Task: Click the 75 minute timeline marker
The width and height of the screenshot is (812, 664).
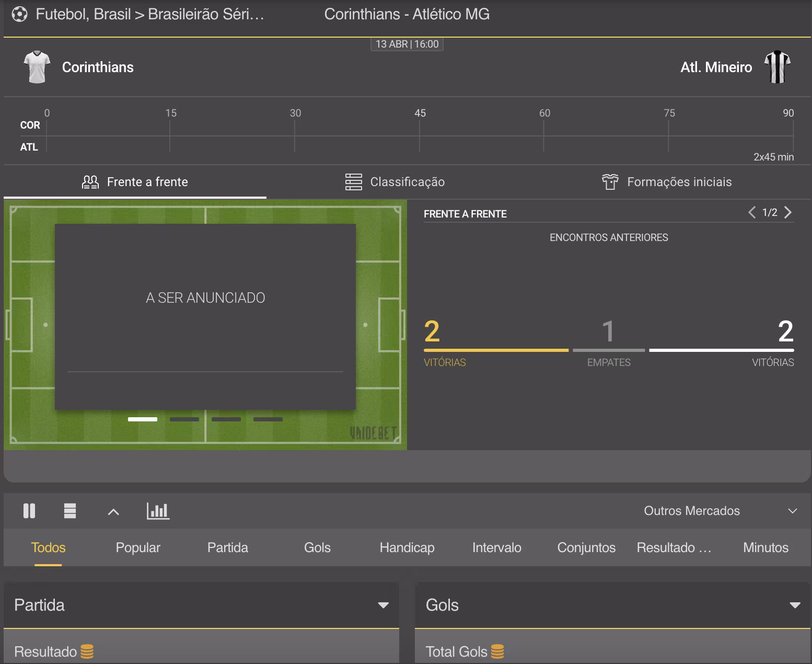Action: (669, 113)
